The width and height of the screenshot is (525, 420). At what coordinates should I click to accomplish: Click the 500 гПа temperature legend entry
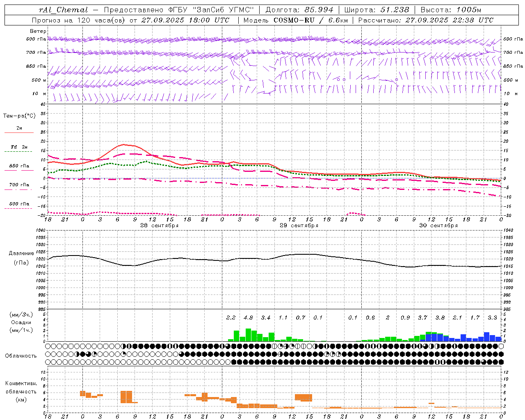pos(19,204)
